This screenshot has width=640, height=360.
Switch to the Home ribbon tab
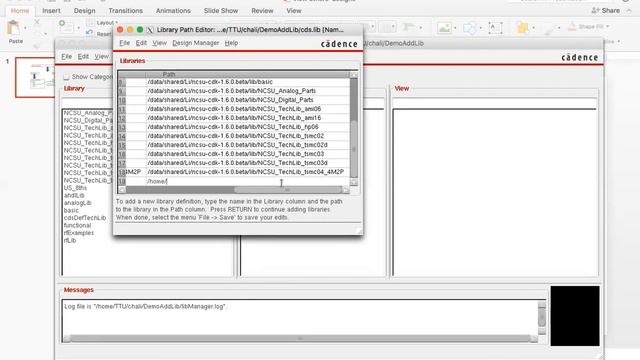tap(20, 11)
